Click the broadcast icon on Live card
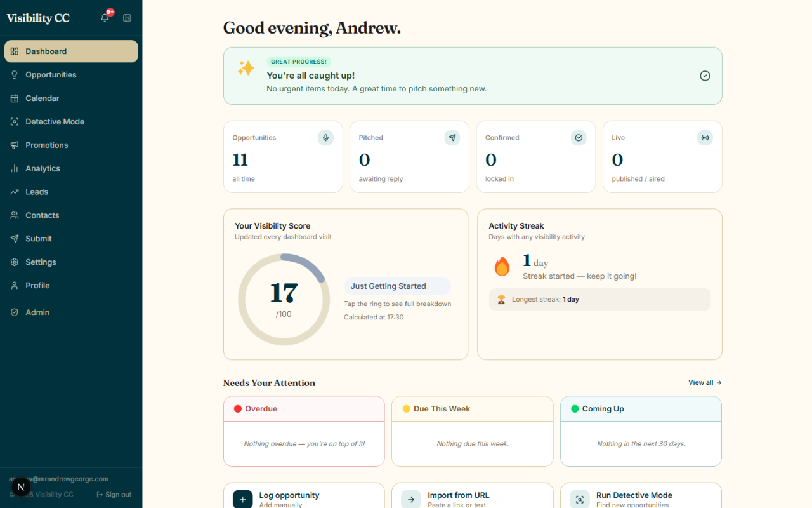This screenshot has height=508, width=812. coord(705,138)
